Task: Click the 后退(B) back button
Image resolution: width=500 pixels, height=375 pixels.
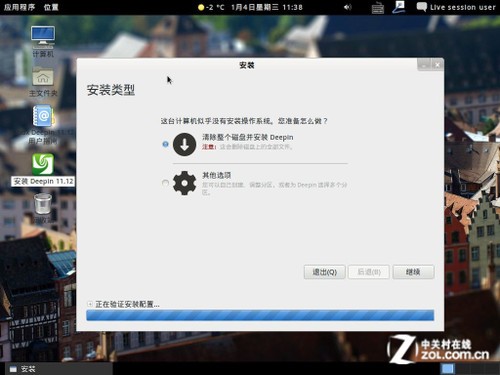Action: pyautogui.click(x=369, y=272)
